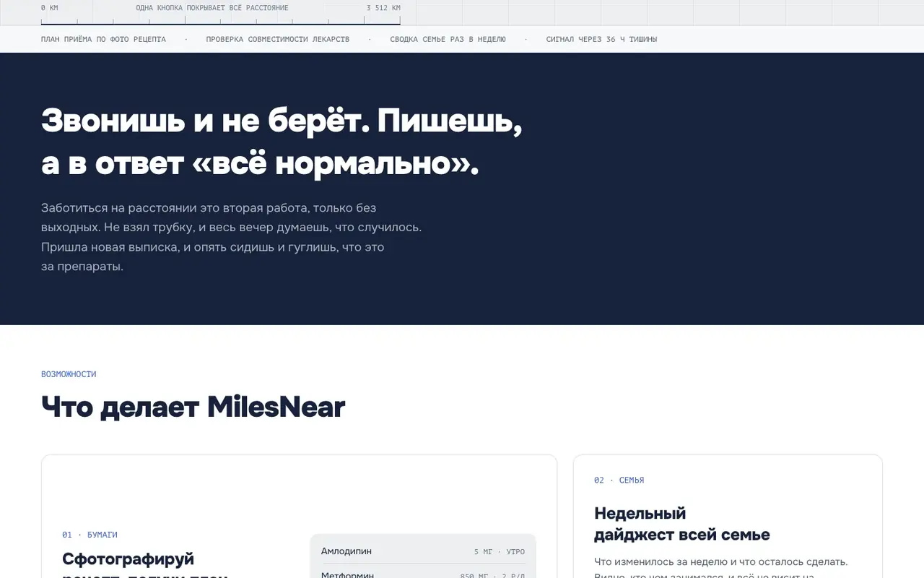Select 'План приёма по фото рецепта' item

pos(103,39)
